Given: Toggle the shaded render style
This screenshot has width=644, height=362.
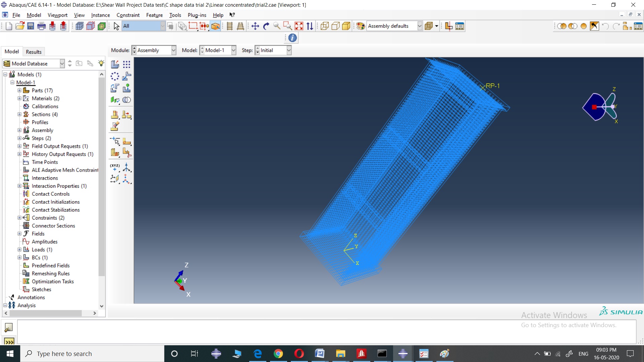Looking at the screenshot, I should [346, 26].
